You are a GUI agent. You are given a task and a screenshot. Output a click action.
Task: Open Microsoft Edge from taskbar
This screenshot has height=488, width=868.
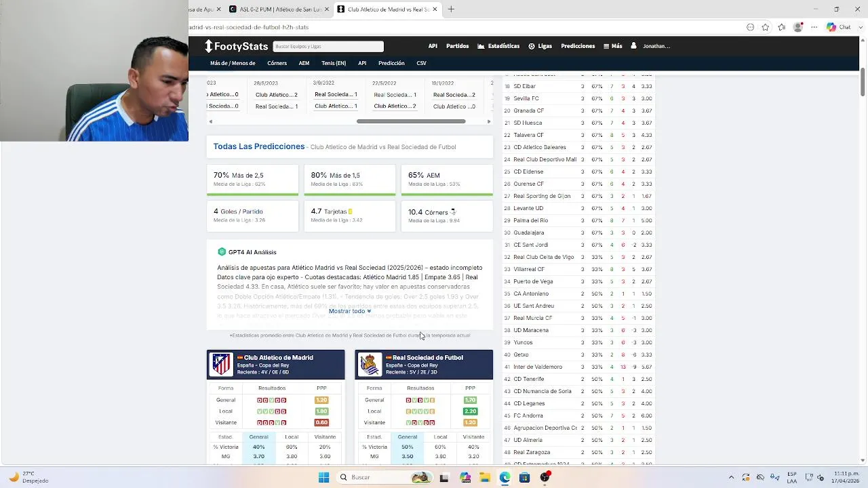click(505, 477)
